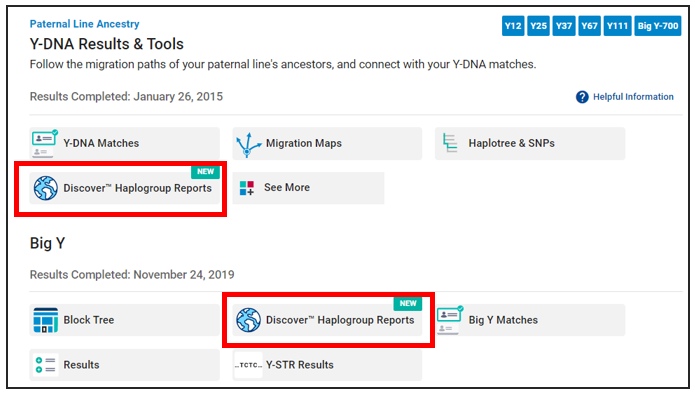
Task: Select the Y12 test badge
Action: [x=513, y=26]
